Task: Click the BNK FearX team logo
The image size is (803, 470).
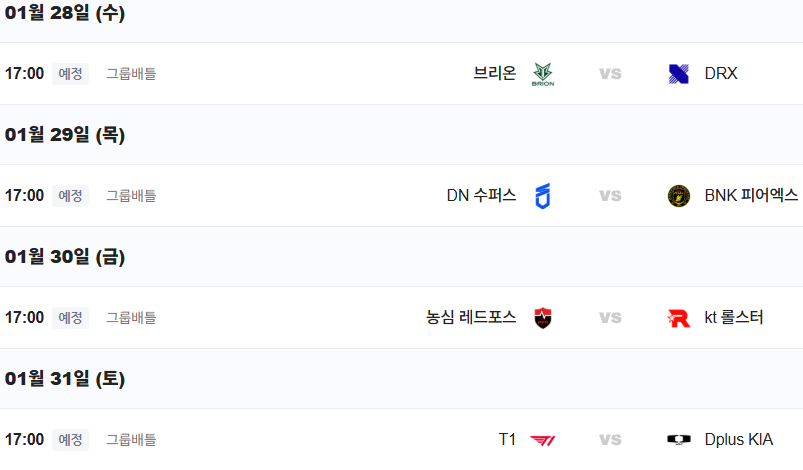Action: 678,196
